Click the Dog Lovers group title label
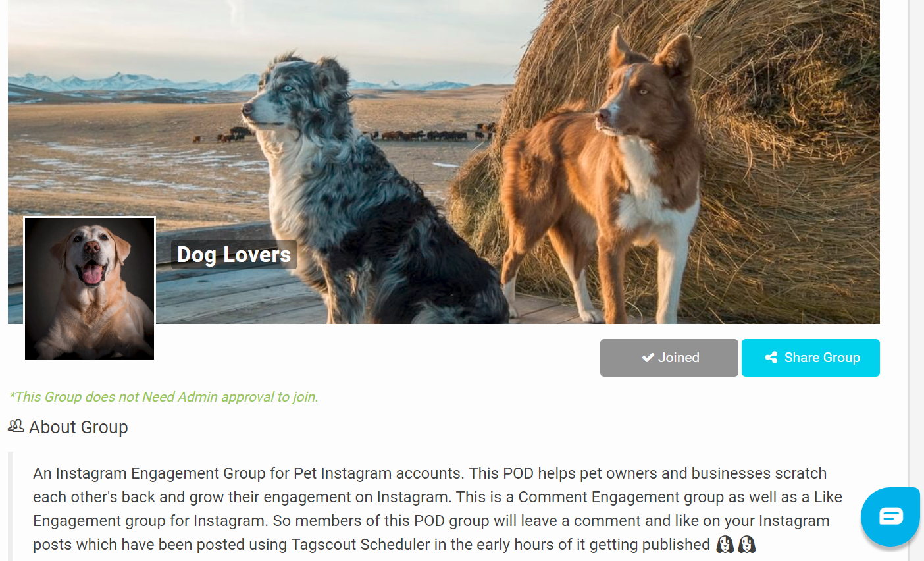The image size is (924, 561). 234,255
